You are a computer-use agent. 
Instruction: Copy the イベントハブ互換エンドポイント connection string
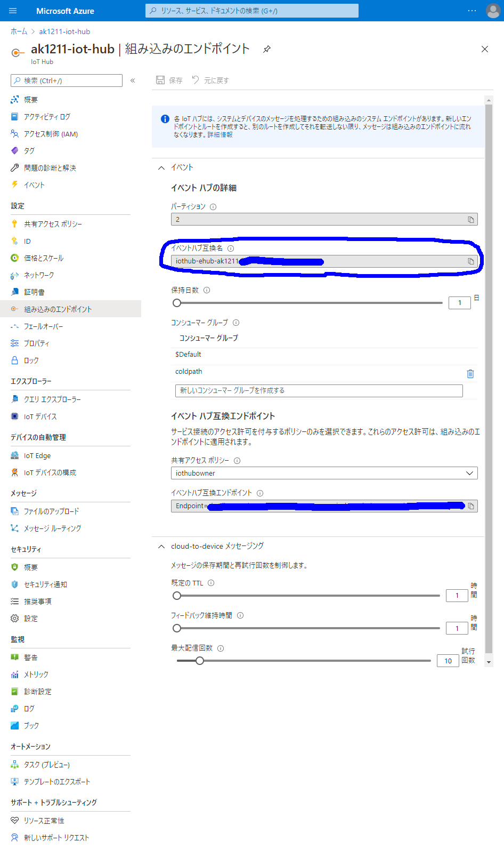[470, 506]
